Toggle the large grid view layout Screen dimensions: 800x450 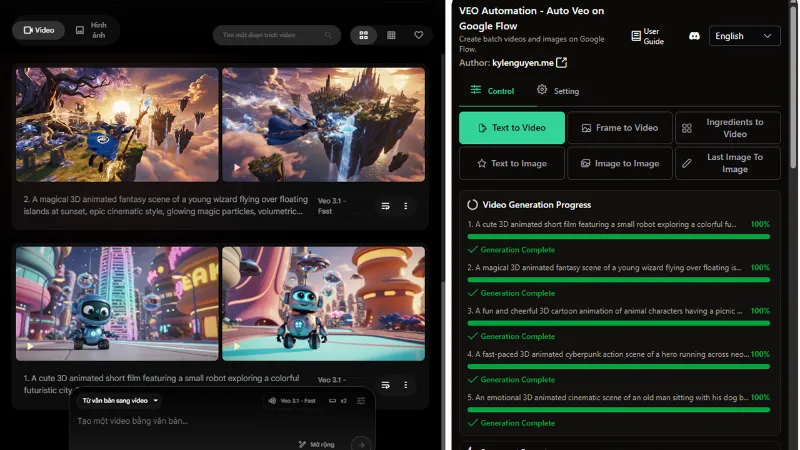(363, 35)
